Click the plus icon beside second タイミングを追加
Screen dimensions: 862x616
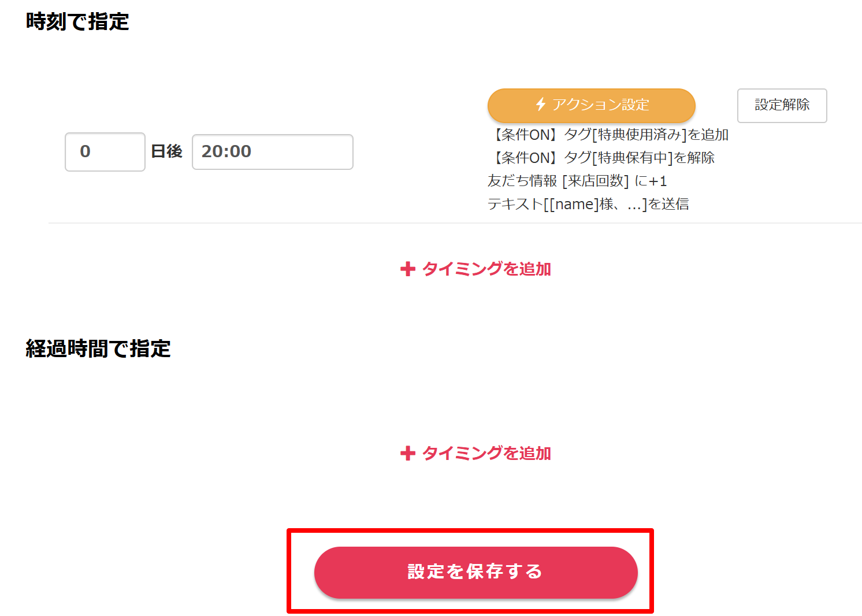pyautogui.click(x=408, y=453)
